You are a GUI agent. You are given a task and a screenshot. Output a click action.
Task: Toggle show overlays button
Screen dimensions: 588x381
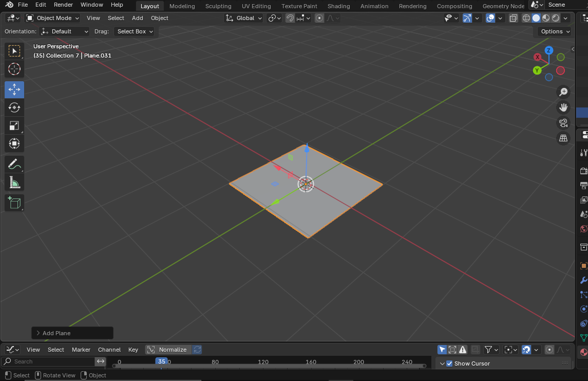point(490,18)
